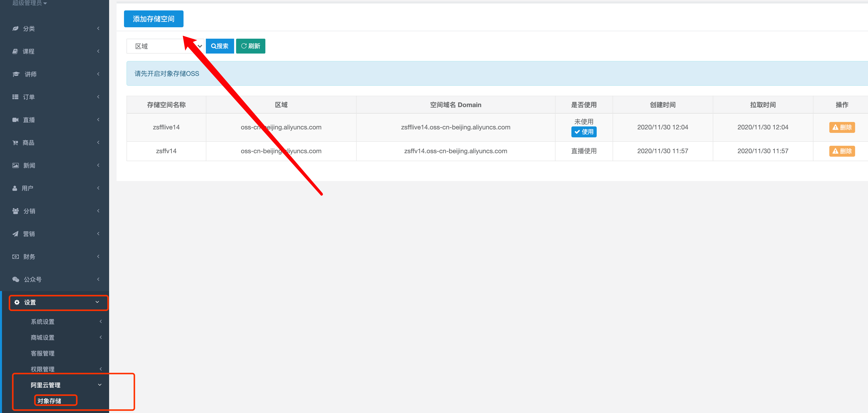Click the graduation cap icon beside 讲师
868x413 pixels.
tap(16, 74)
